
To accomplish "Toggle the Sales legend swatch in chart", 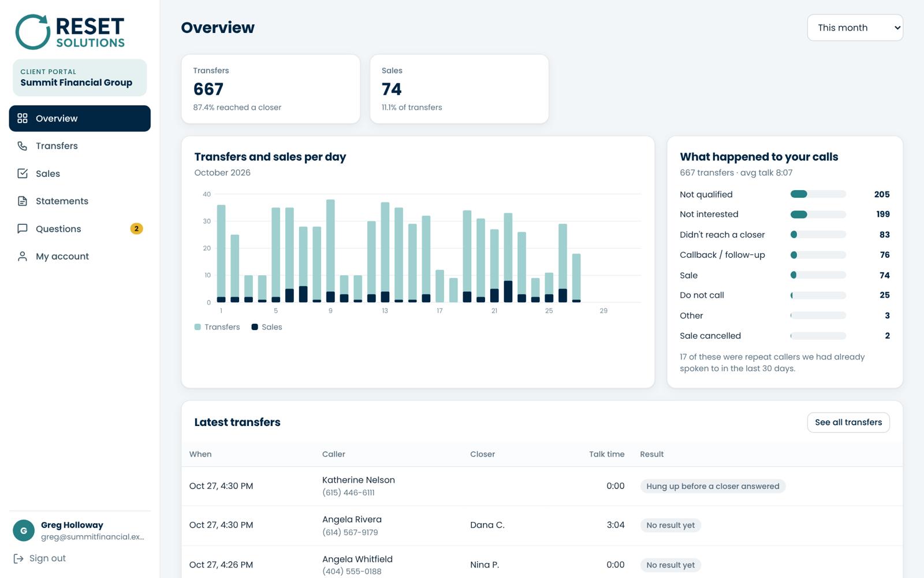I will (255, 327).
